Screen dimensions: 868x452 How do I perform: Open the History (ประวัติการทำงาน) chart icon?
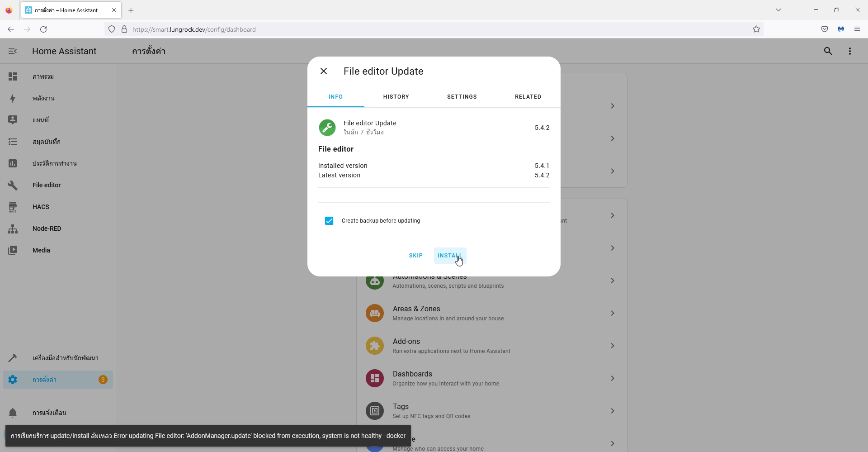tap(13, 163)
